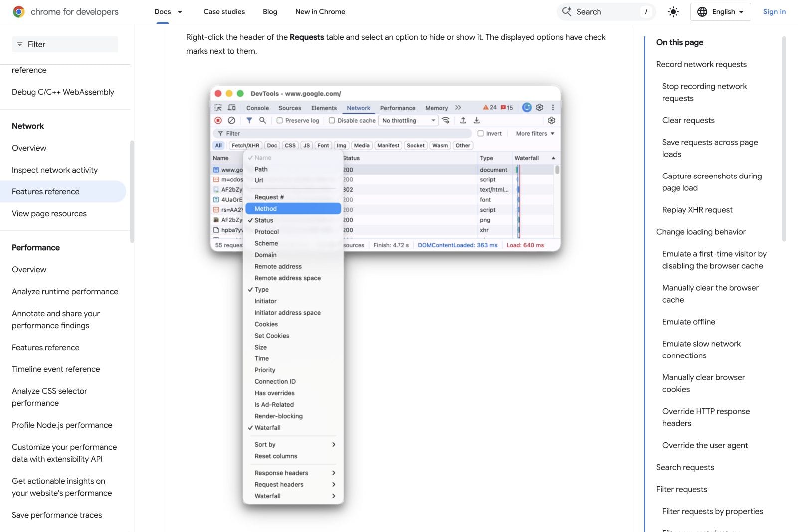Click the warnings count triangle 24
Screen dimensions: 798x532
pyautogui.click(x=490, y=107)
